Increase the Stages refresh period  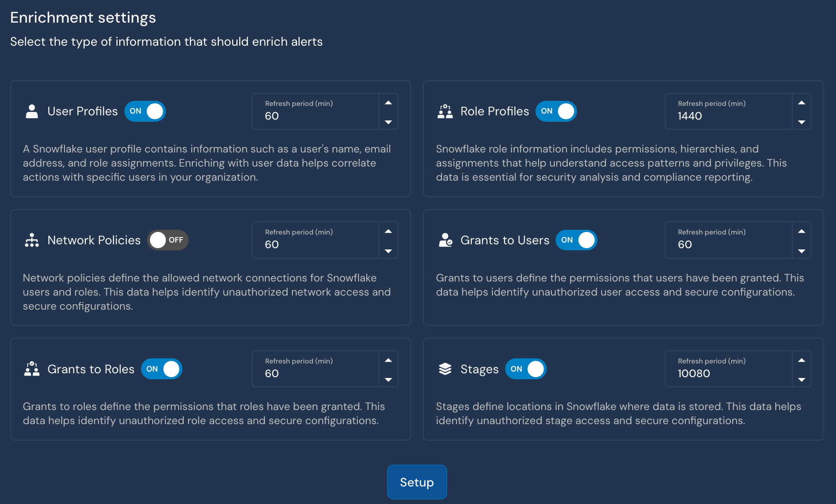(x=802, y=360)
